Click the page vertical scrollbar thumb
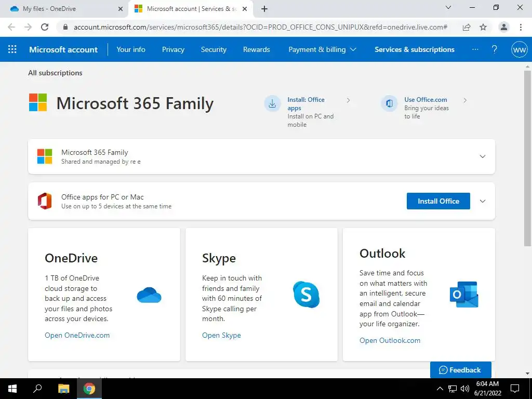 [x=527, y=158]
